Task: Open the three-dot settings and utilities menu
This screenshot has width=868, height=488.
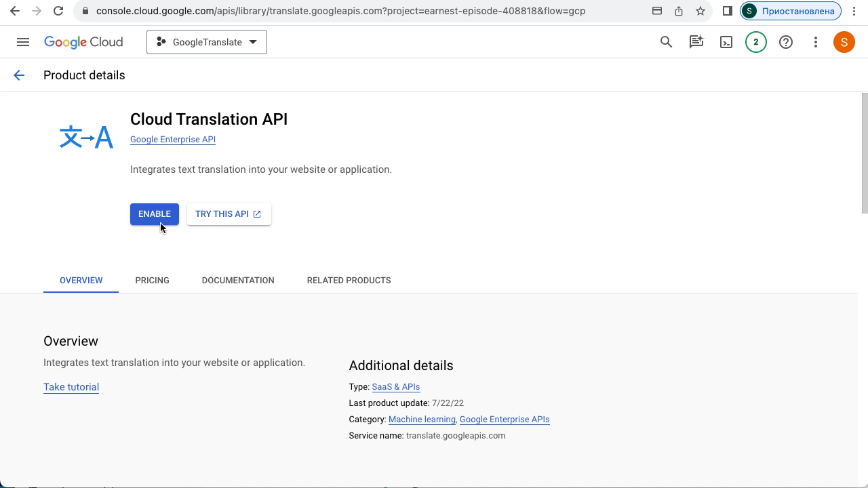Action: pos(815,42)
